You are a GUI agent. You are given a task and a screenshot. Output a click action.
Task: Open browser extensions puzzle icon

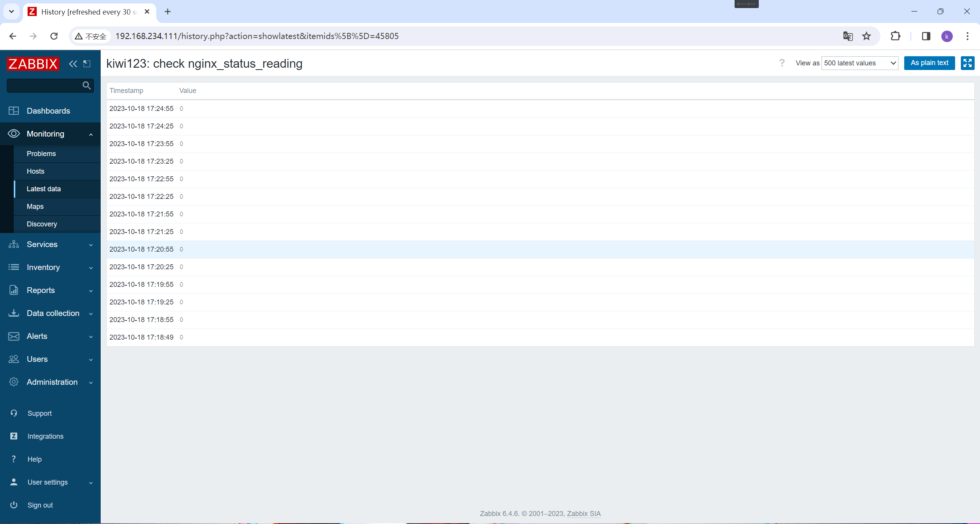pyautogui.click(x=895, y=36)
